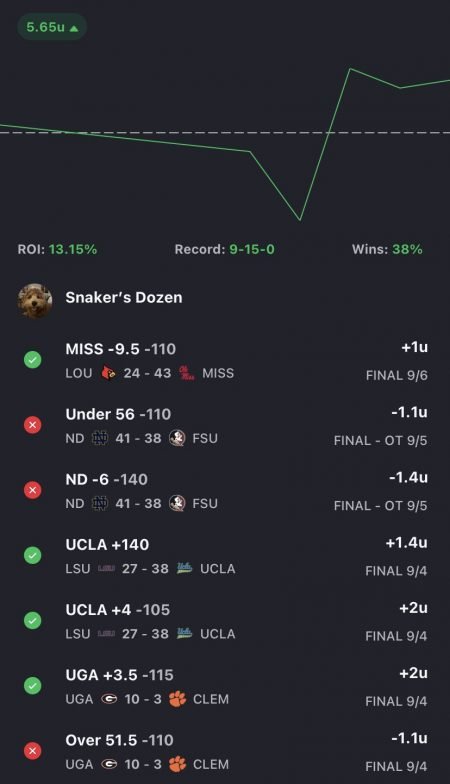Open the Snaker's Dozen name link

tap(124, 298)
